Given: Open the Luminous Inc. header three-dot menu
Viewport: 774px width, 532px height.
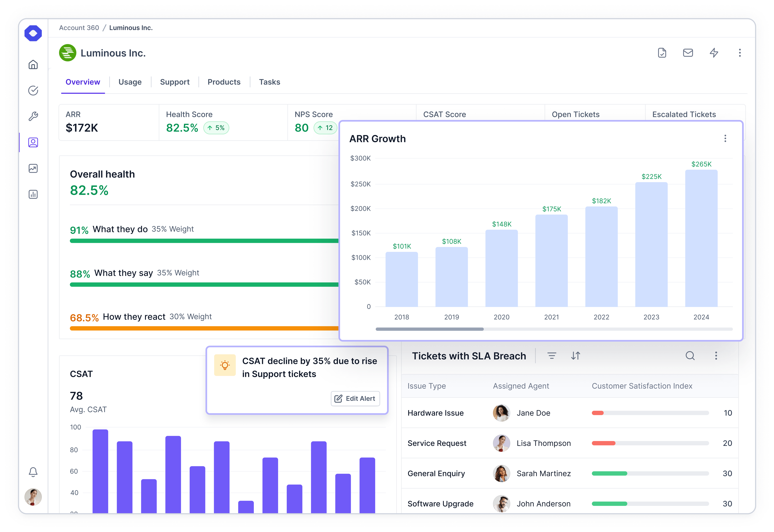Looking at the screenshot, I should 740,53.
